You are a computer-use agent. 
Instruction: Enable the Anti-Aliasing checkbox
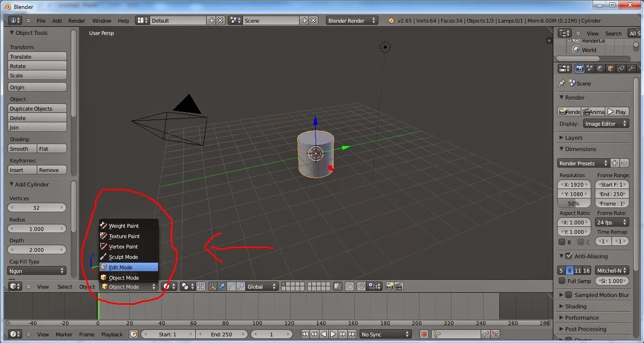pyautogui.click(x=569, y=256)
